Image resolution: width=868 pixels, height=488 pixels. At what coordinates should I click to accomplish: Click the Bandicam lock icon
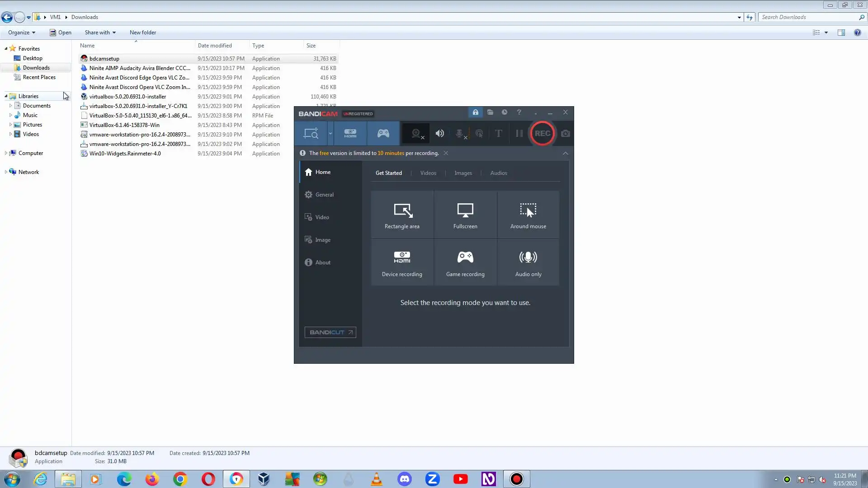tap(475, 113)
